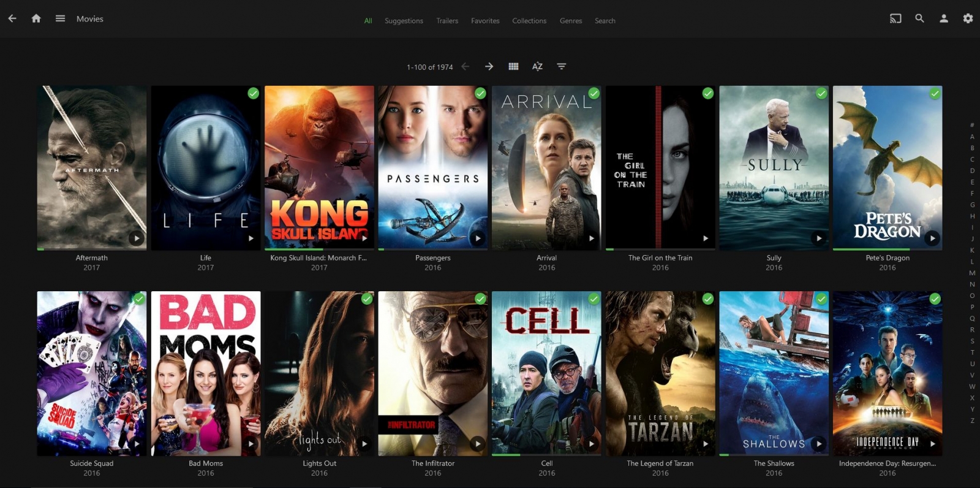Play Passengers from its poster
This screenshot has height=488, width=980.
(478, 238)
